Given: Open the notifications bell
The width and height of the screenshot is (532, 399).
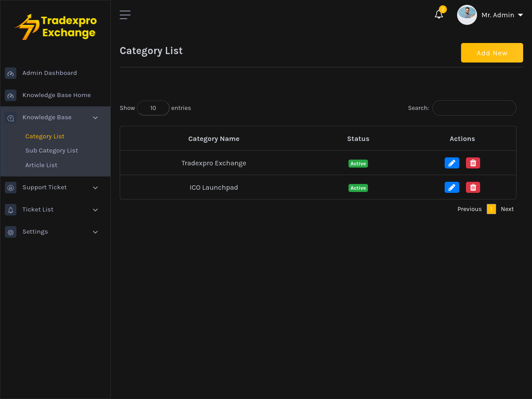Looking at the screenshot, I should pos(439,15).
